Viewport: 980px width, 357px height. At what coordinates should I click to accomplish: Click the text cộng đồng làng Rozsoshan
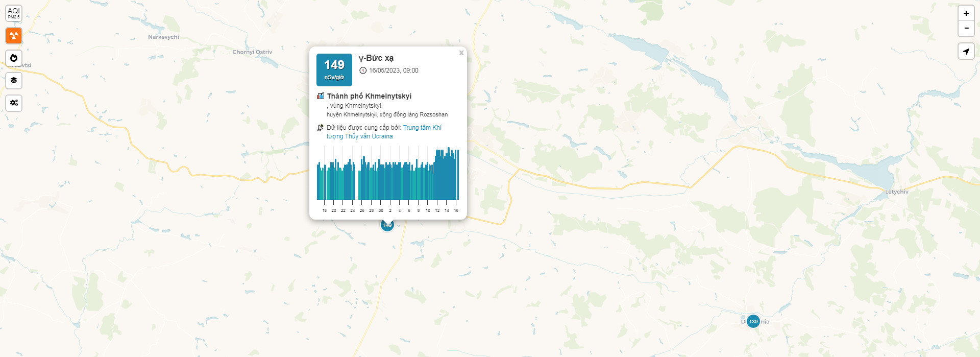(413, 114)
